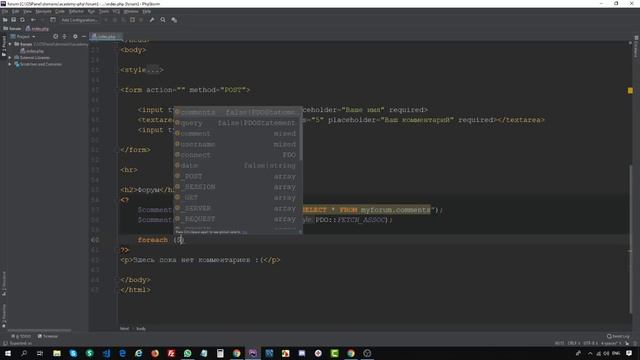Click the Open folder toolbar icon
This screenshot has height=360, width=640.
pyautogui.click(x=5, y=20)
